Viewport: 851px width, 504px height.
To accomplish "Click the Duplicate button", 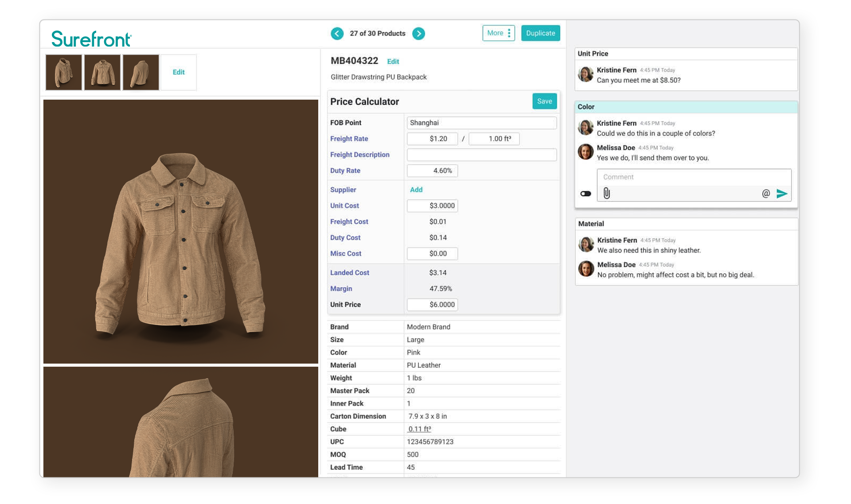I will [x=540, y=33].
